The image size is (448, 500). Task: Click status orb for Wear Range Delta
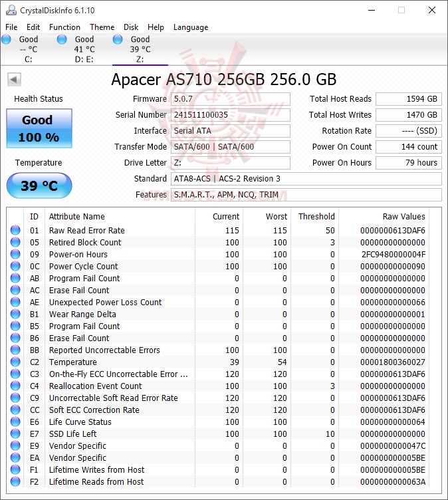pyautogui.click(x=15, y=314)
